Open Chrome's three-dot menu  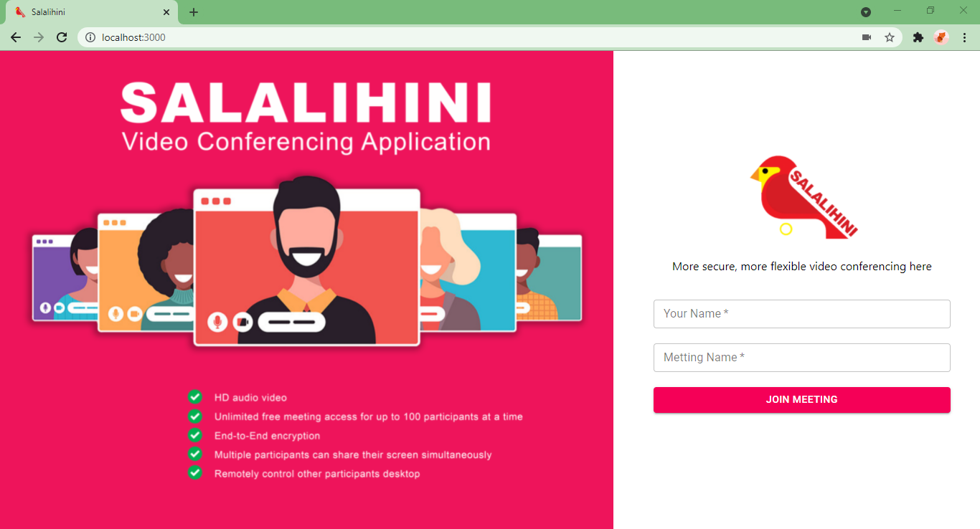tap(964, 37)
